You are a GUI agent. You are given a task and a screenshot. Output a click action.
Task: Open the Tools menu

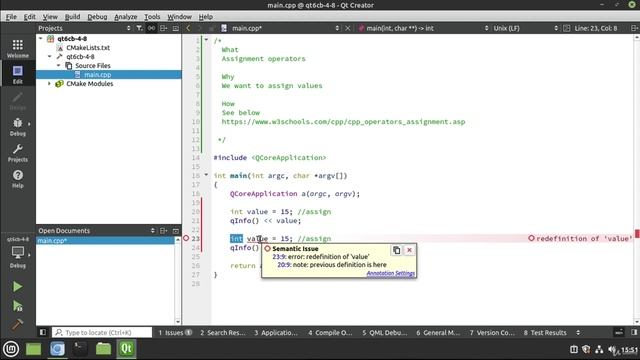coord(152,17)
